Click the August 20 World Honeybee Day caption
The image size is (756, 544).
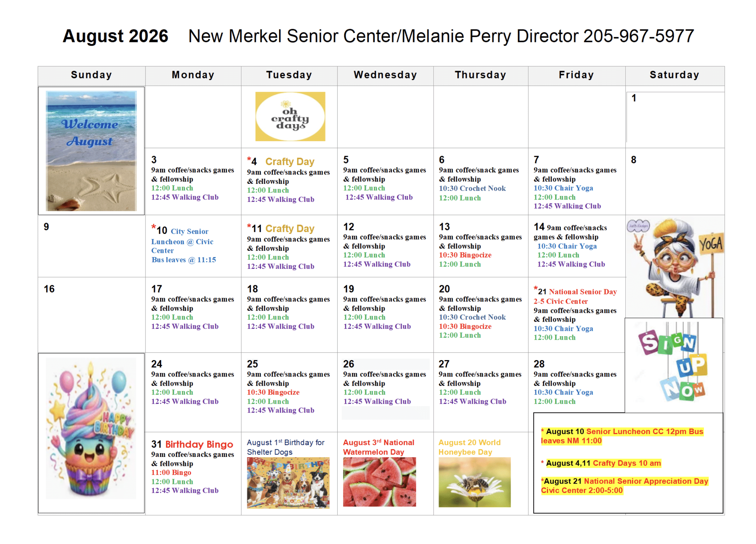[x=469, y=447]
